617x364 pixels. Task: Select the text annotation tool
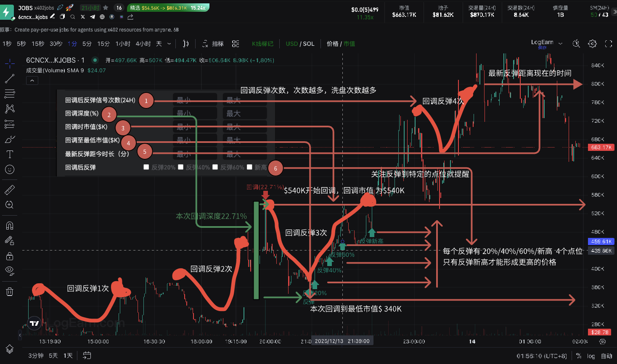10,154
